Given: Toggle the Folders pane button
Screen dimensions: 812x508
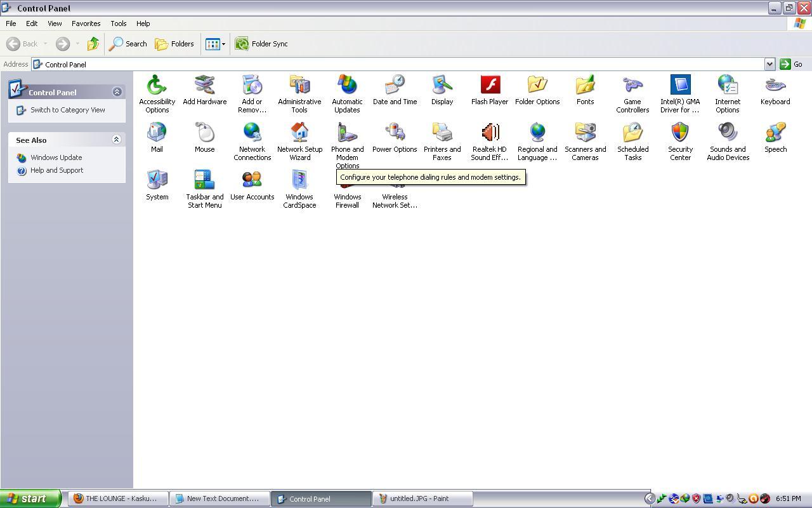Looking at the screenshot, I should [x=174, y=44].
